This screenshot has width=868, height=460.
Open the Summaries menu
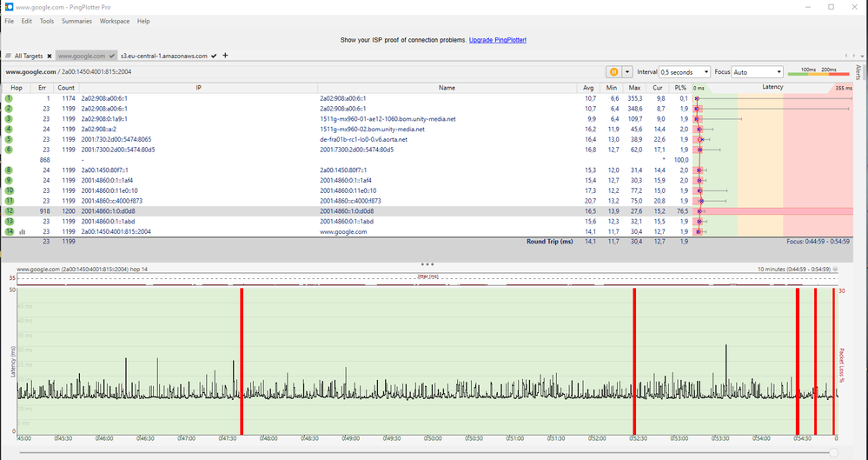pos(76,21)
